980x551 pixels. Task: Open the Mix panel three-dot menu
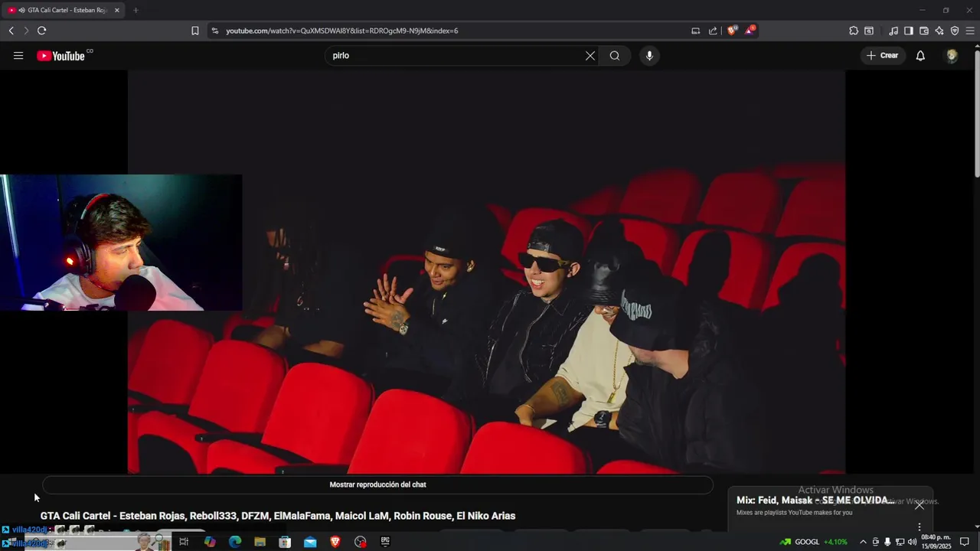click(x=920, y=527)
